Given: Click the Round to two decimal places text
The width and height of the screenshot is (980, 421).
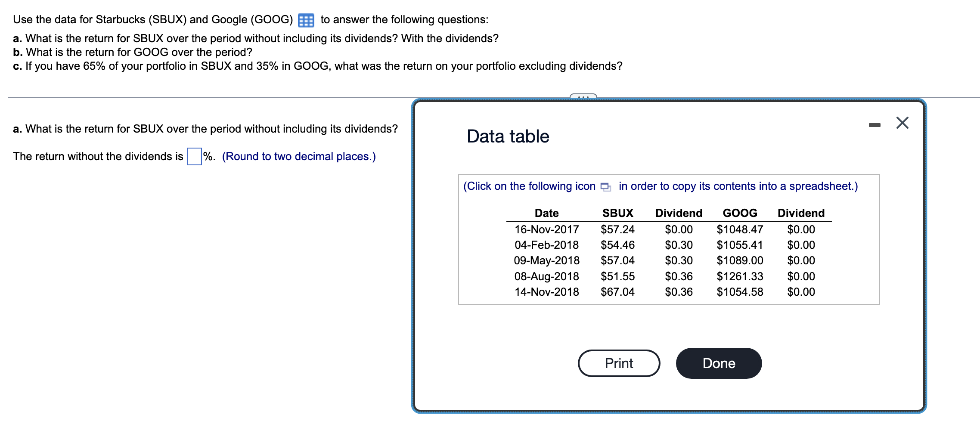Looking at the screenshot, I should (299, 156).
